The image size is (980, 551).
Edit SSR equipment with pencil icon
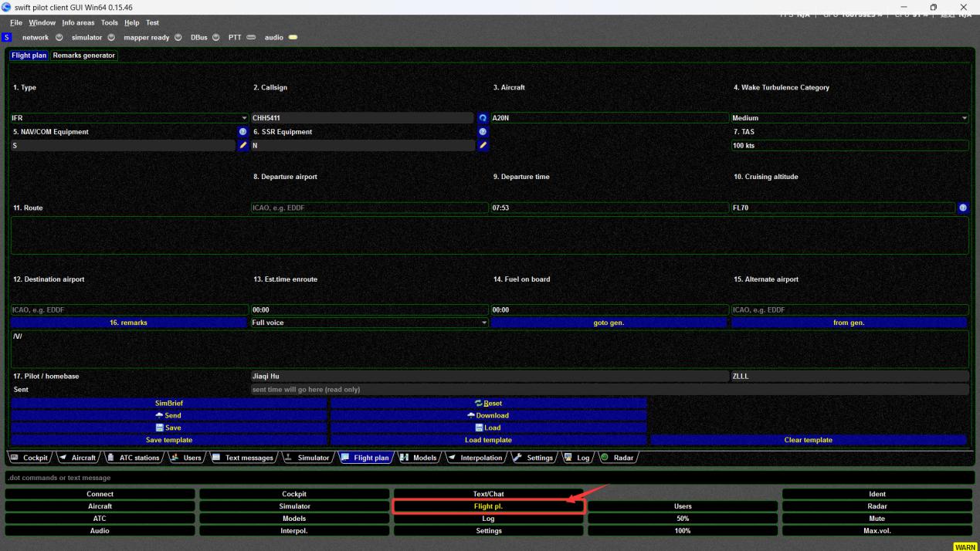tap(483, 145)
